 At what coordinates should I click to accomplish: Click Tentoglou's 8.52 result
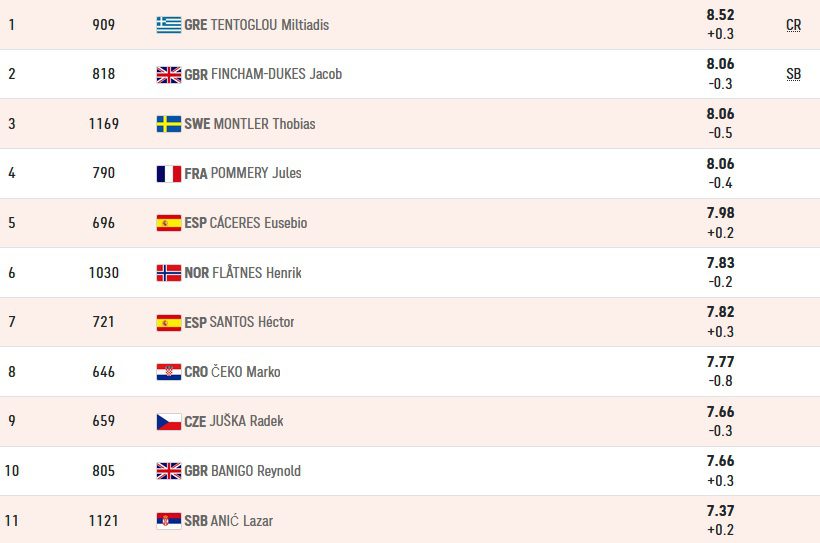720,15
